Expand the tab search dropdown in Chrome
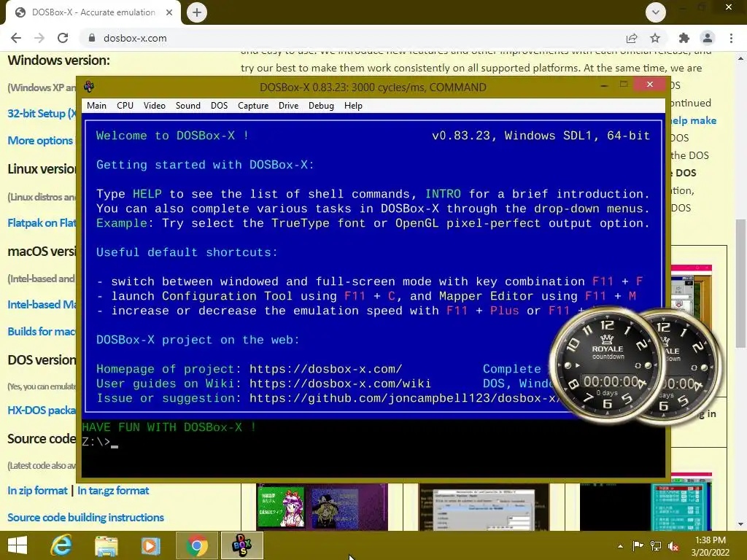 [x=656, y=12]
